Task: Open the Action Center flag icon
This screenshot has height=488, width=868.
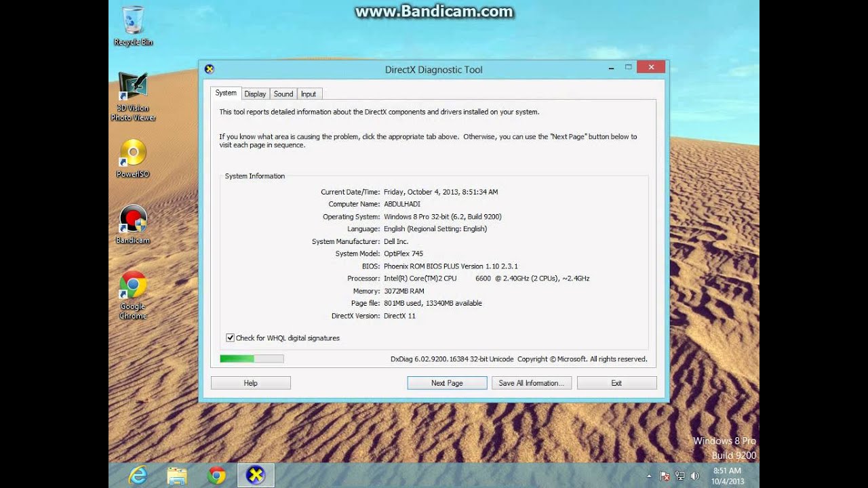Action: coord(665,476)
